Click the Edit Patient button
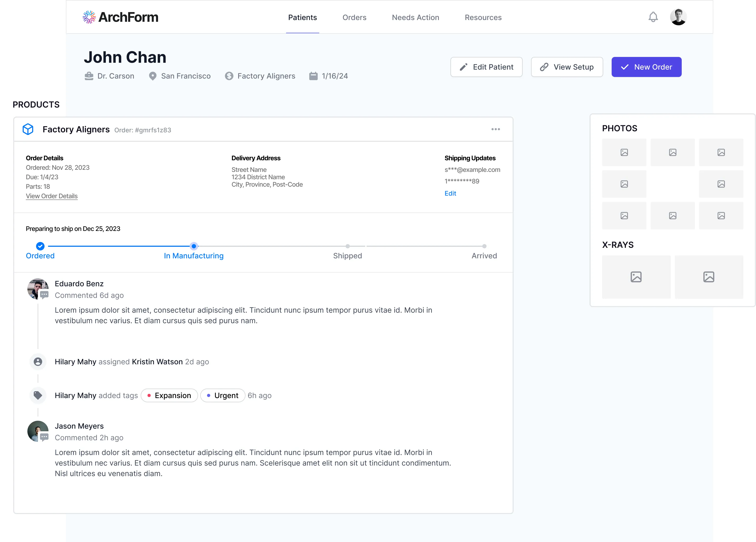Screen dimensions: 756x542 [486, 67]
